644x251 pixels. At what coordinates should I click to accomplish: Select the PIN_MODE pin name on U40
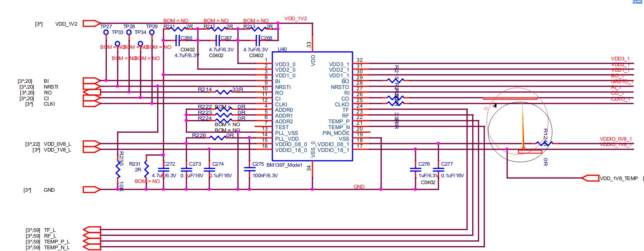336,133
